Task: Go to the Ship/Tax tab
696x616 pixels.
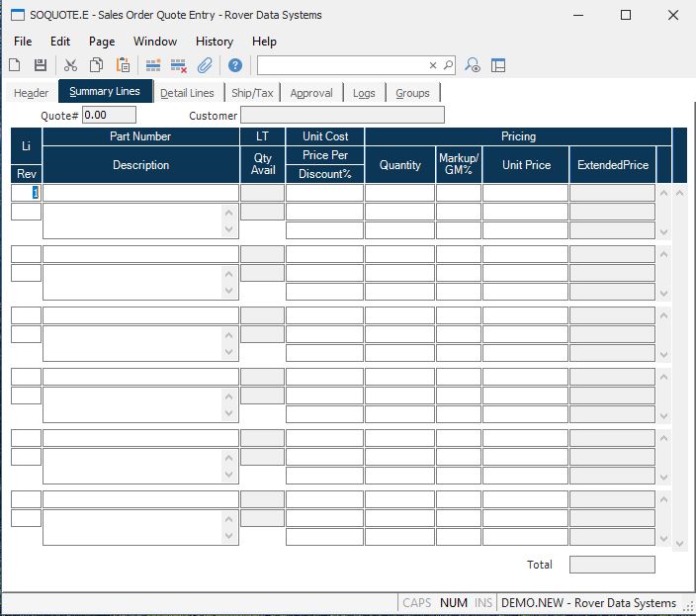Action: click(x=252, y=93)
